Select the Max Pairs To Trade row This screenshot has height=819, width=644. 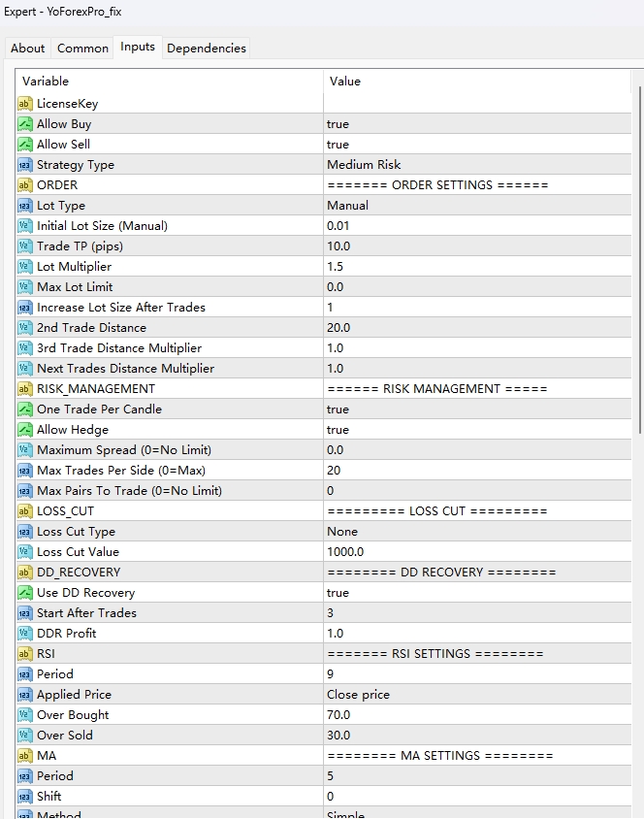click(x=323, y=490)
